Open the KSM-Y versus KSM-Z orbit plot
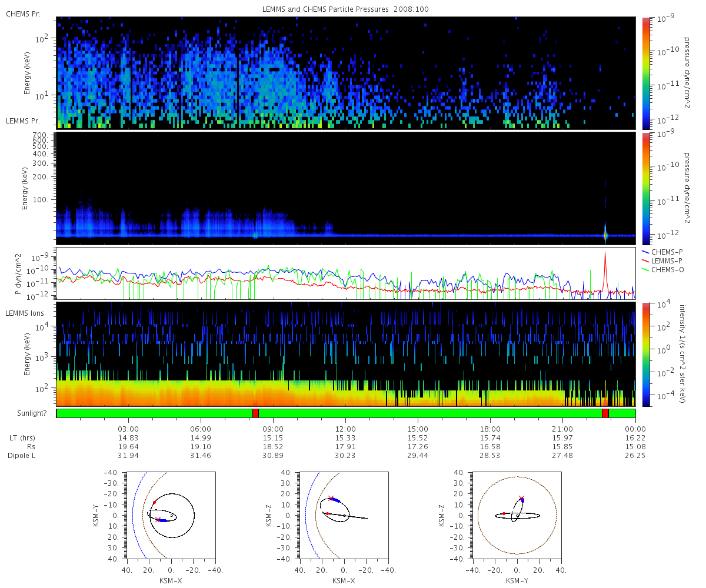The width and height of the screenshot is (706, 588). point(517,514)
